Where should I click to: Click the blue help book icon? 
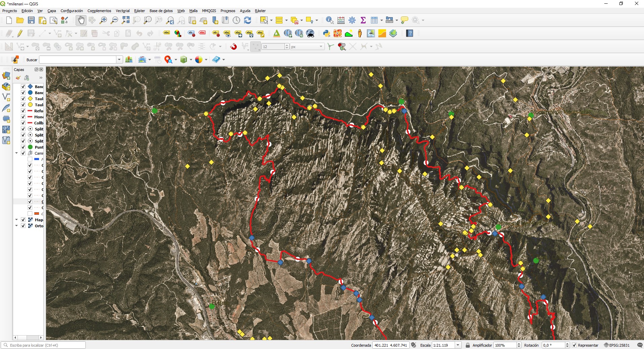[x=410, y=33]
